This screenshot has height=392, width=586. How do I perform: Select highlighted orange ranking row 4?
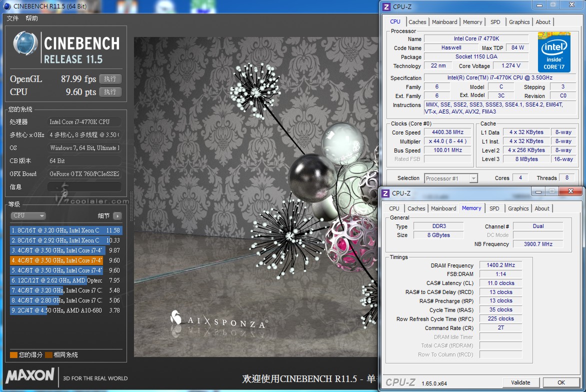pyautogui.click(x=66, y=260)
